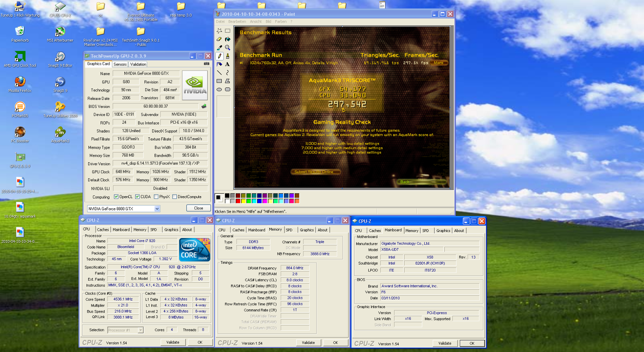Open the Ansicht menu in Paint

tap(256, 22)
